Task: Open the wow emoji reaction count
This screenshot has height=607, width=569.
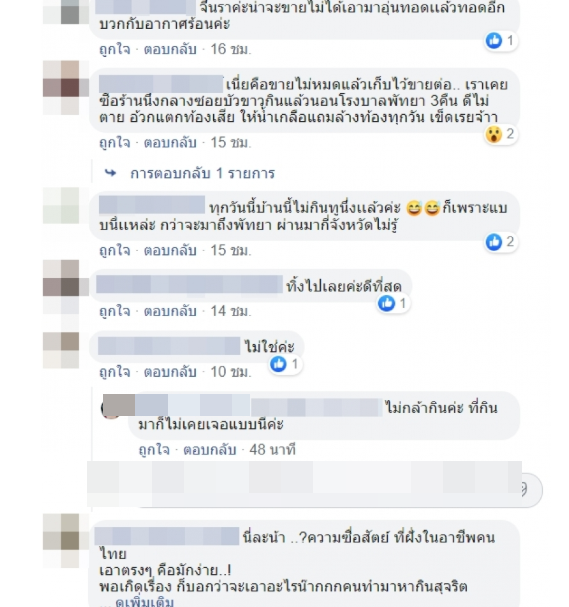Action: (500, 134)
